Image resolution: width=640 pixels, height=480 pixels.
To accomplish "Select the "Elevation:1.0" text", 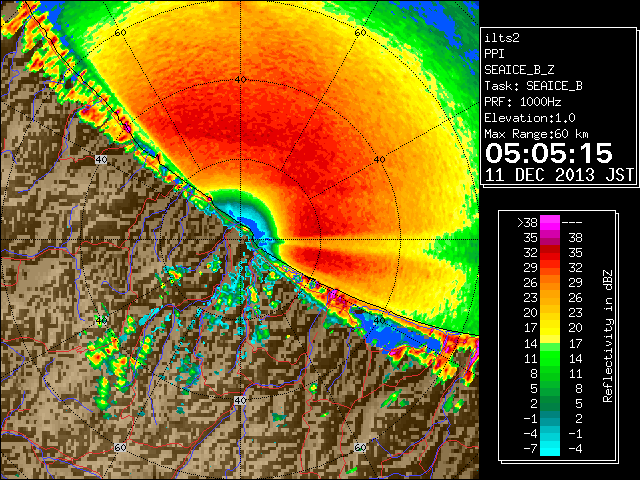I will [530, 118].
